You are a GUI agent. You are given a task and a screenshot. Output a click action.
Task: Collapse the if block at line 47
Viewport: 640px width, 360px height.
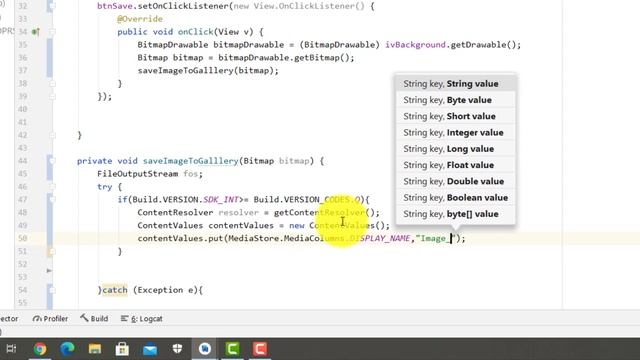tap(52, 200)
